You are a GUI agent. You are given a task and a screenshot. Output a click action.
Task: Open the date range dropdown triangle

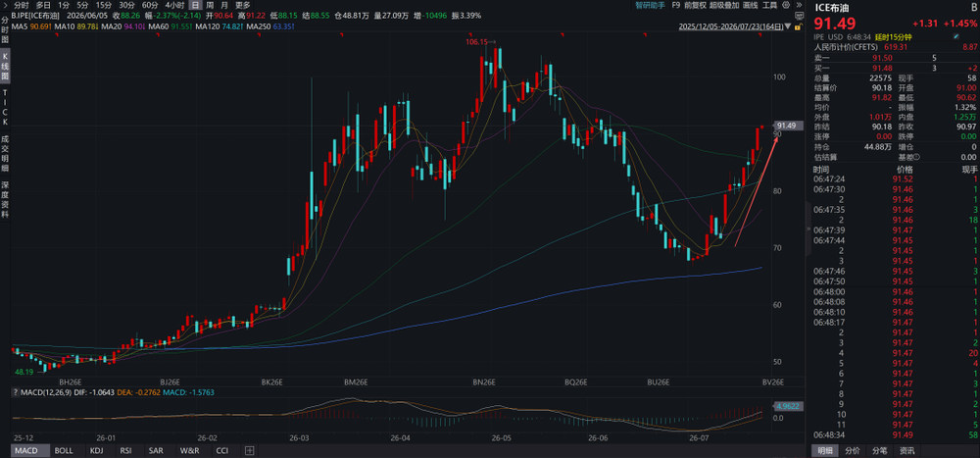coord(788,26)
